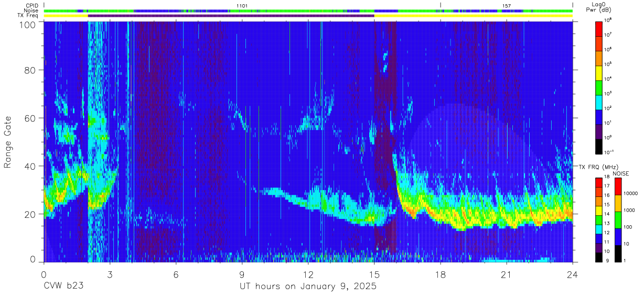Click the CVW b23 radar label
The image size is (644, 297).
pos(63,287)
